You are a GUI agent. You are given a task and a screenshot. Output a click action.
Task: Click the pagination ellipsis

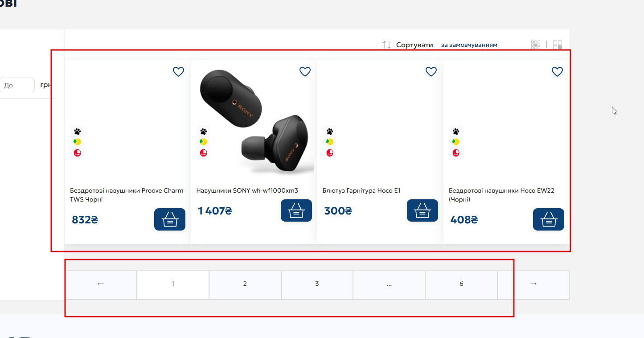tap(389, 285)
